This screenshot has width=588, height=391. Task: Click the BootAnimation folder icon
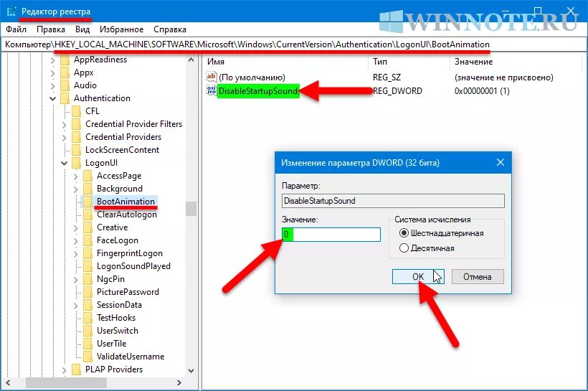click(x=87, y=202)
